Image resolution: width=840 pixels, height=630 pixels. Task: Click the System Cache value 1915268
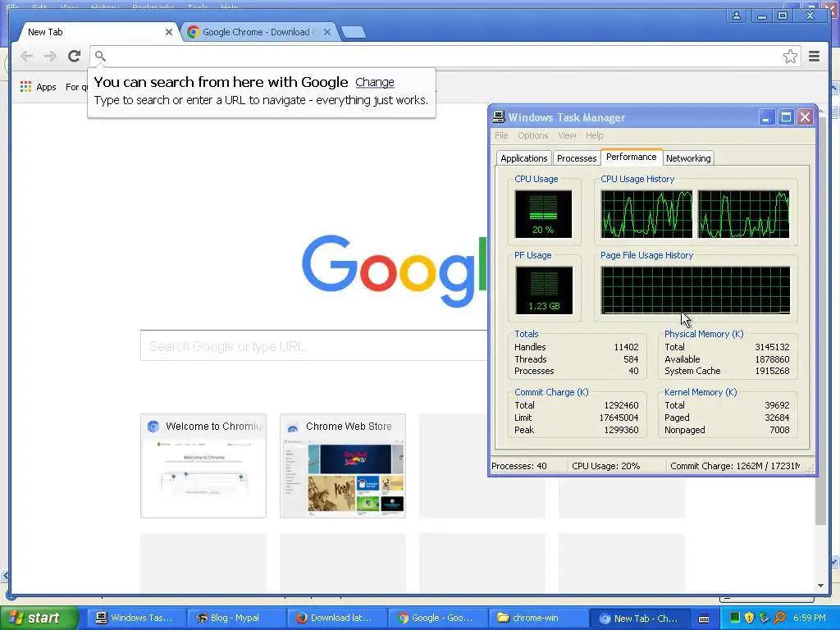772,371
